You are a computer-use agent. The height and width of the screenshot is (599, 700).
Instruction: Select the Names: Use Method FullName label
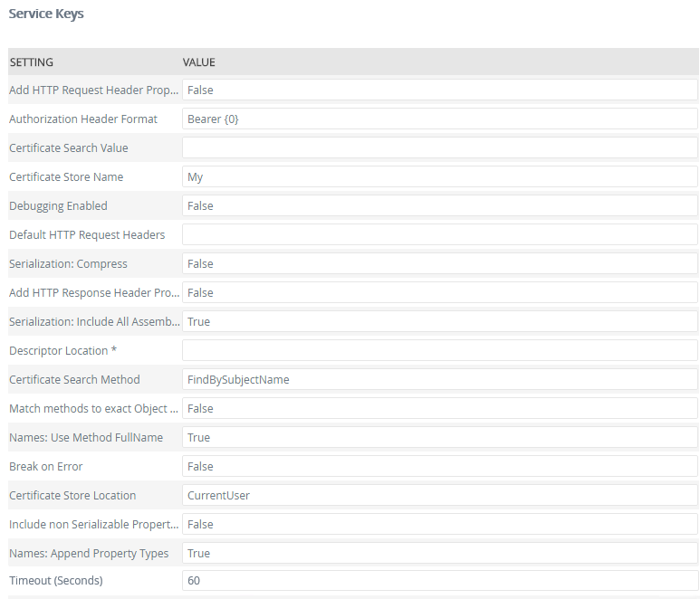86,438
